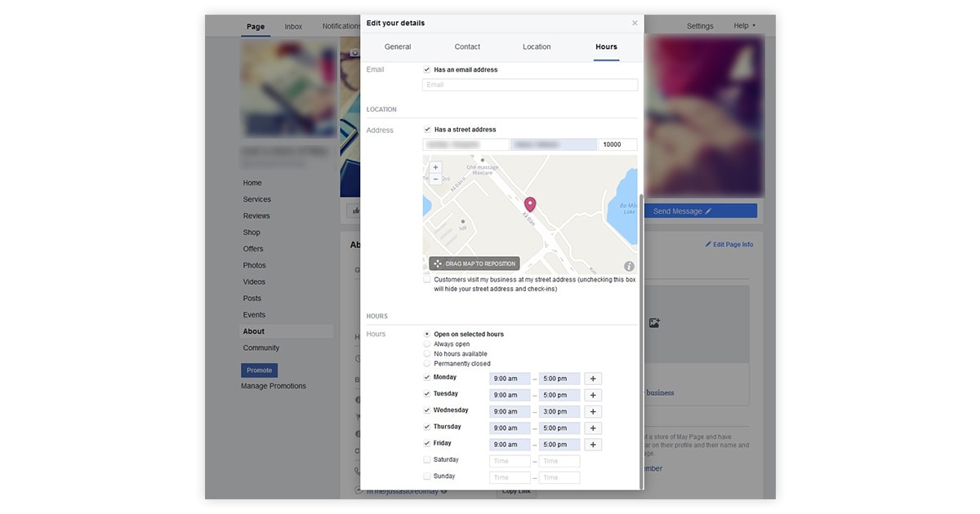Close the Edit your details dialog

635,23
